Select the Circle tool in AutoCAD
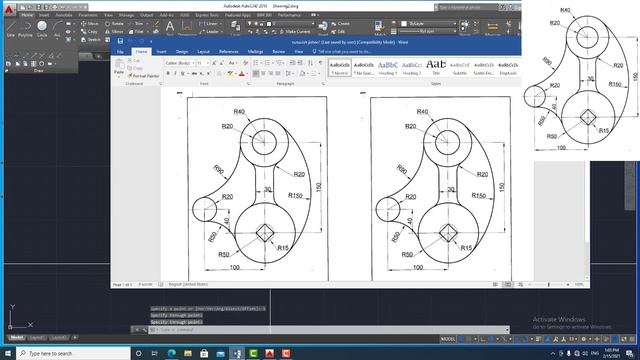Image resolution: width=640 pixels, height=360 pixels. tap(42, 29)
